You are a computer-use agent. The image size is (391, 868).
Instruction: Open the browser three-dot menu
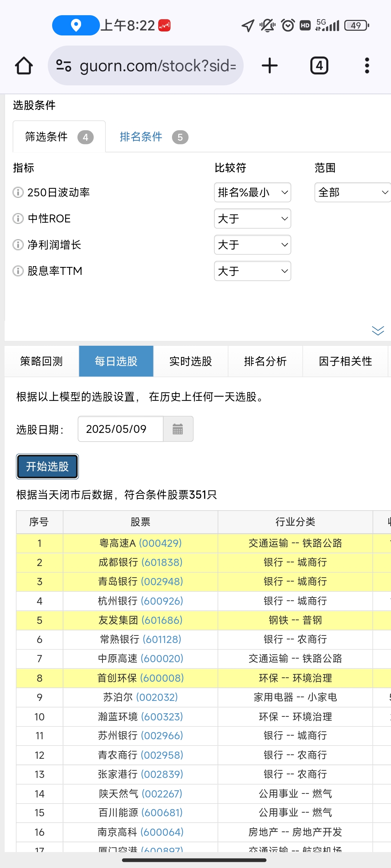click(367, 66)
